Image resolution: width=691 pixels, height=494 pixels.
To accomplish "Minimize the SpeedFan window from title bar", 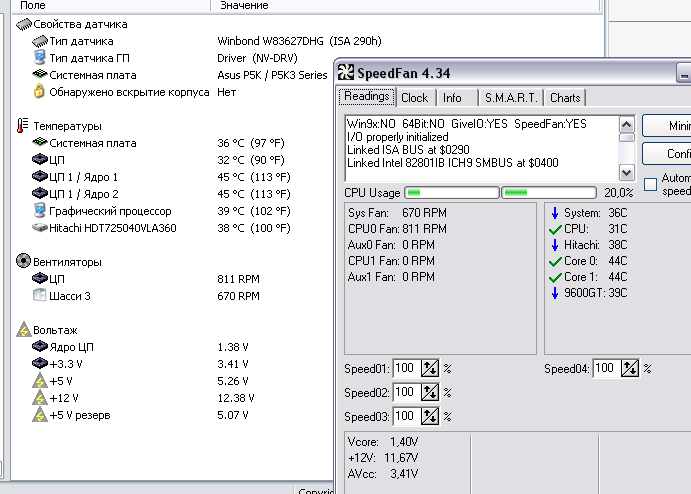I will (x=684, y=73).
